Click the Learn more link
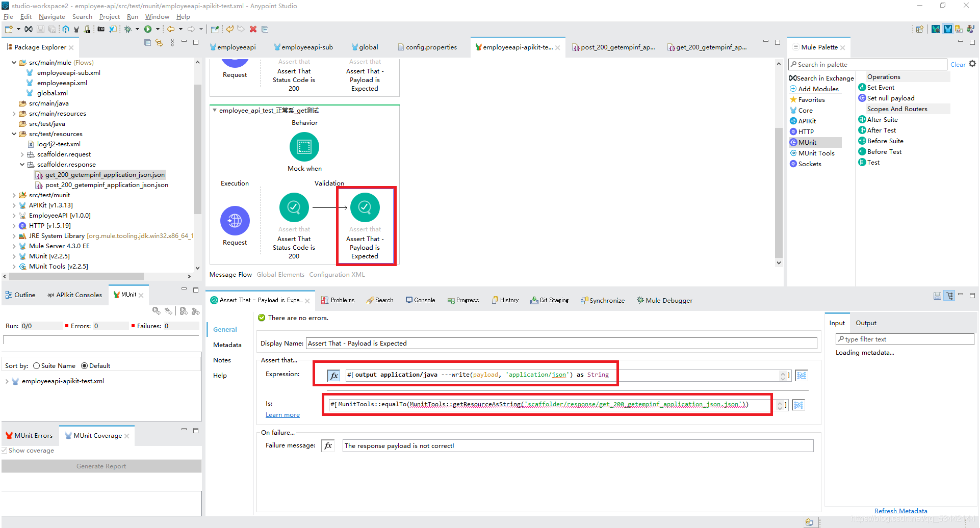 (282, 415)
